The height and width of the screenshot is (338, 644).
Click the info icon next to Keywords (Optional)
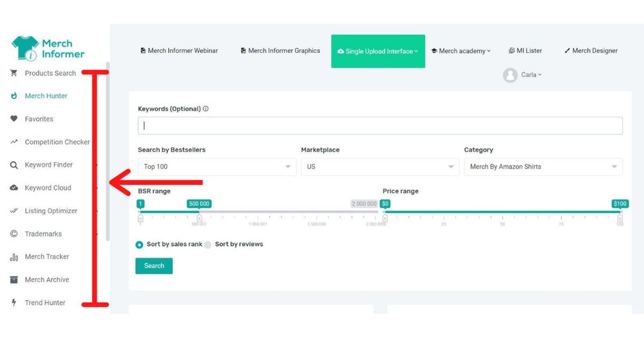pos(205,109)
